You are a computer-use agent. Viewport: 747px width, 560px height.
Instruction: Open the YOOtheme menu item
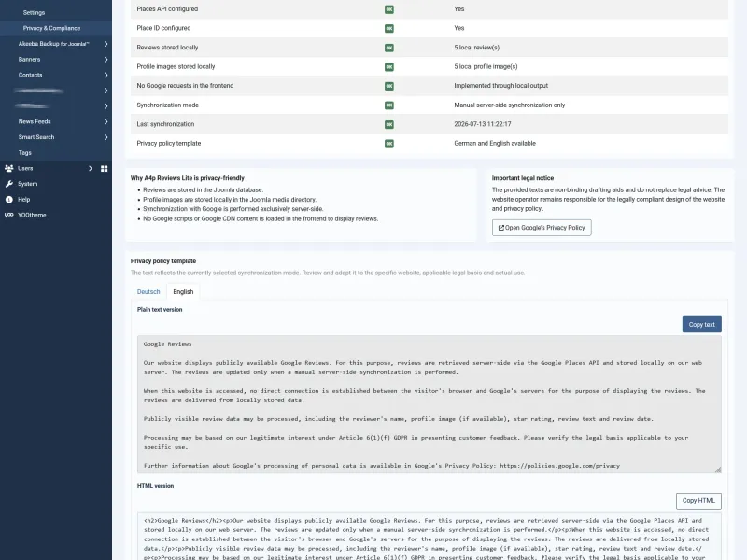[x=32, y=215]
